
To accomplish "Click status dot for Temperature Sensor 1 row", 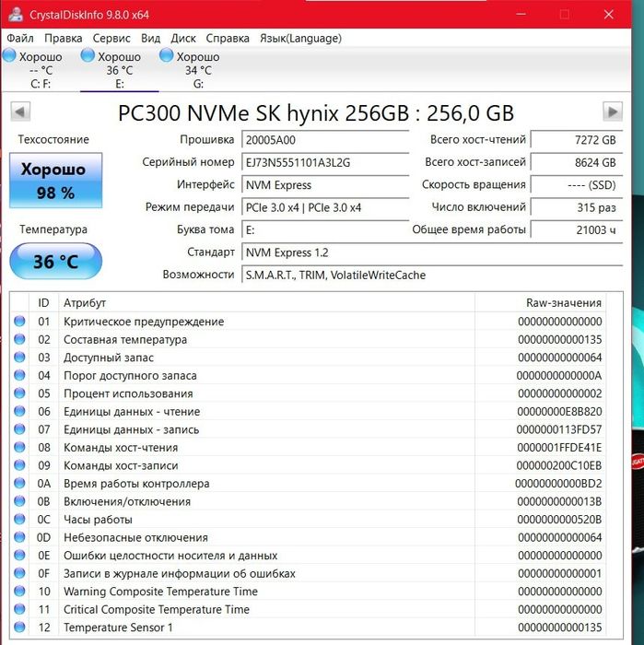I will click(19, 627).
